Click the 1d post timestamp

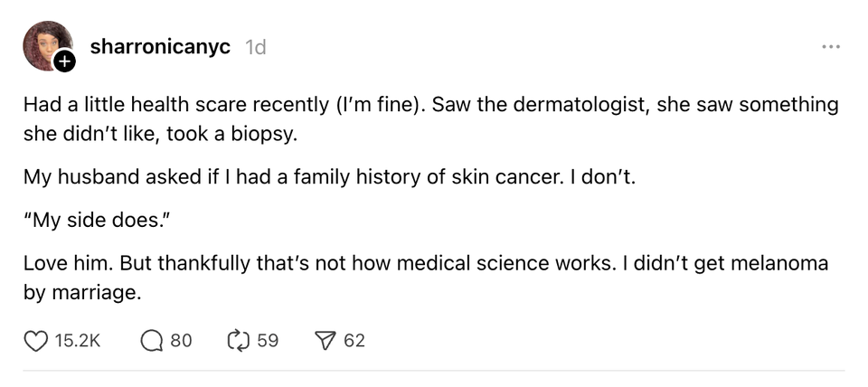[x=256, y=46]
